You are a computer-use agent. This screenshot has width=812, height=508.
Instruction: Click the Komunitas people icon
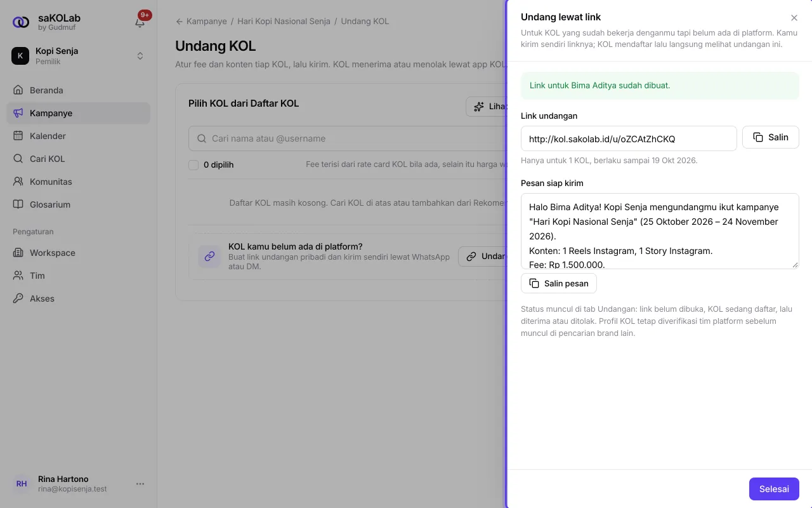click(18, 182)
